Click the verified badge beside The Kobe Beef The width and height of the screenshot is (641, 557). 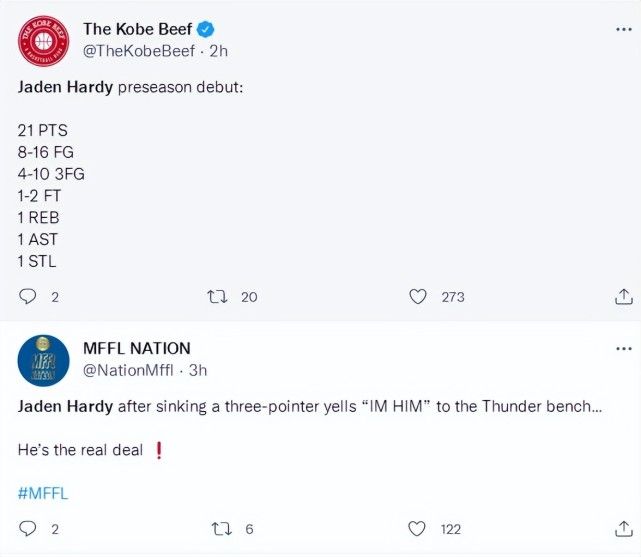tap(205, 29)
